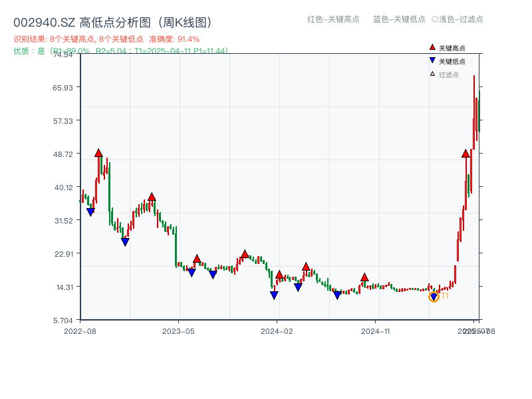Viewport: 532px width, 399px height.
Task: Click the 2025 red high marker at 48.72
Action: point(465,154)
